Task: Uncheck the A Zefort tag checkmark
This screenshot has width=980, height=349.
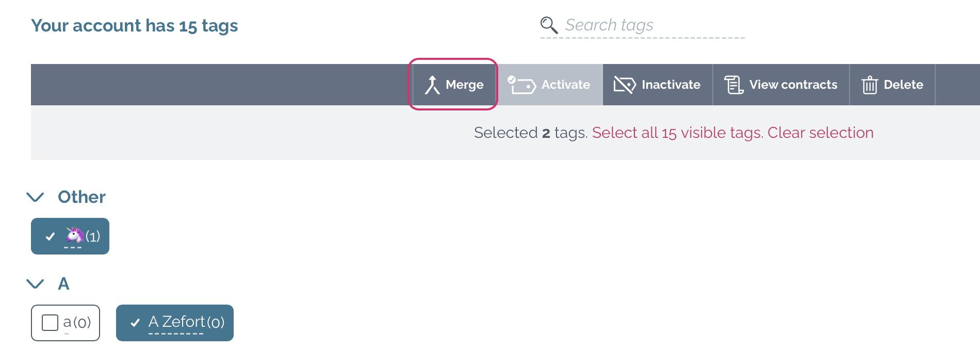Action: point(135,323)
